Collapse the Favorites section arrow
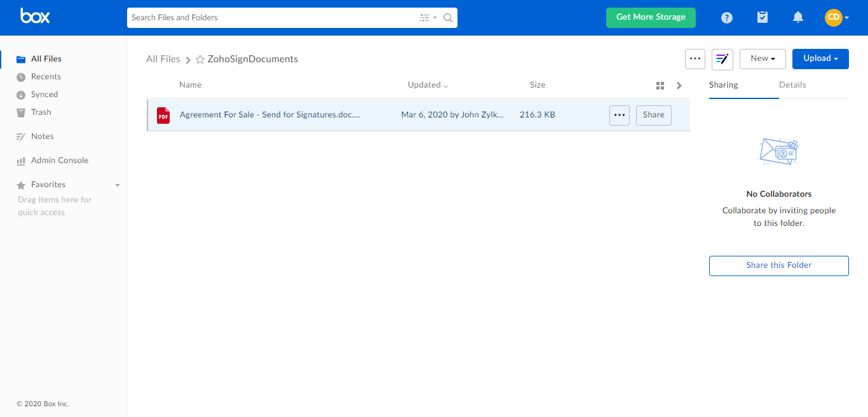The width and height of the screenshot is (868, 417). tap(117, 185)
